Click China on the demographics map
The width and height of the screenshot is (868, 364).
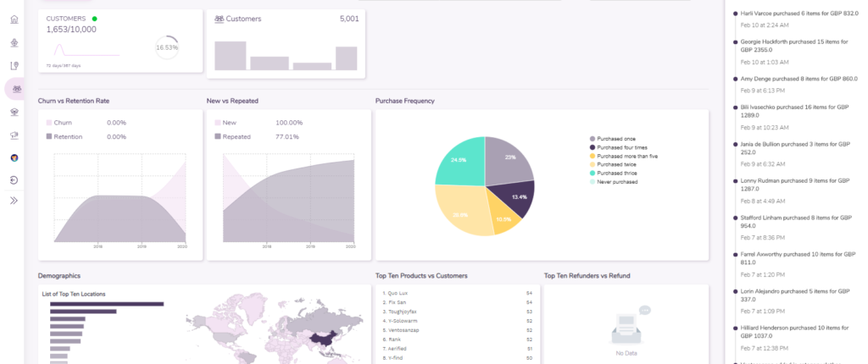[x=323, y=339]
